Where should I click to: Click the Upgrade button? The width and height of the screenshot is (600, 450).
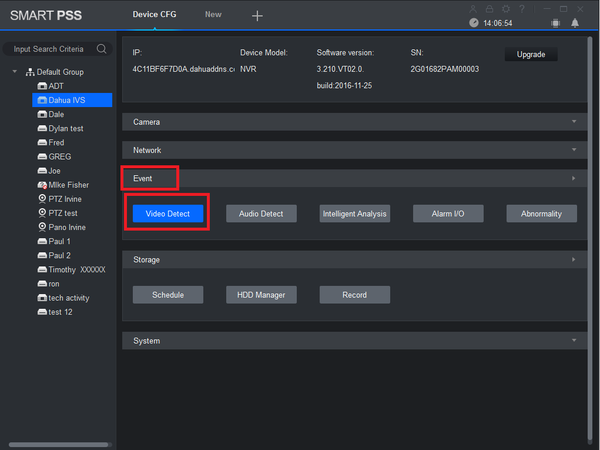(531, 54)
